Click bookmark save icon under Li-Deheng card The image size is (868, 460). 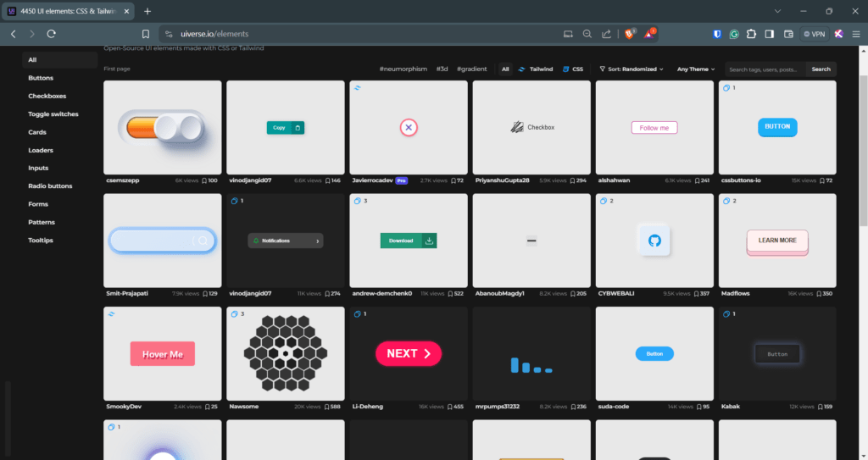[449, 407]
